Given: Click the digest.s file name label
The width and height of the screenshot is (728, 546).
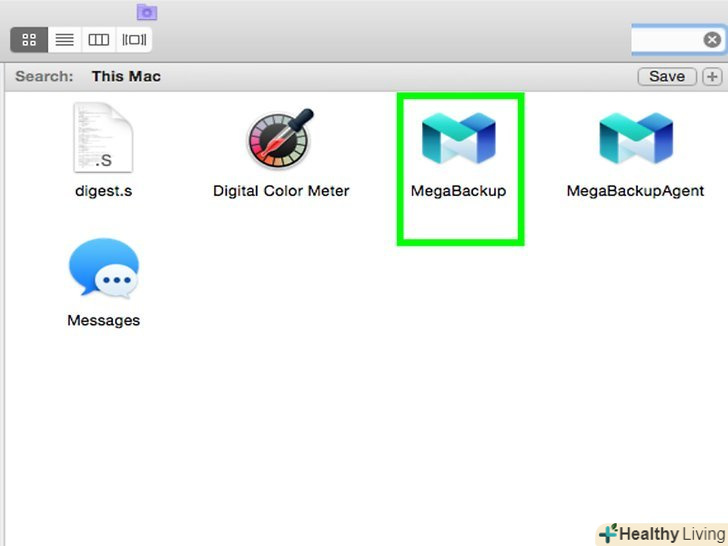Looking at the screenshot, I should 104,191.
